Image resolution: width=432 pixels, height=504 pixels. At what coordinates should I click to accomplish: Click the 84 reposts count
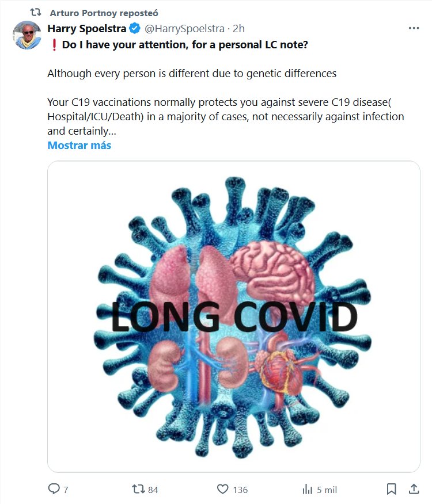click(x=153, y=490)
